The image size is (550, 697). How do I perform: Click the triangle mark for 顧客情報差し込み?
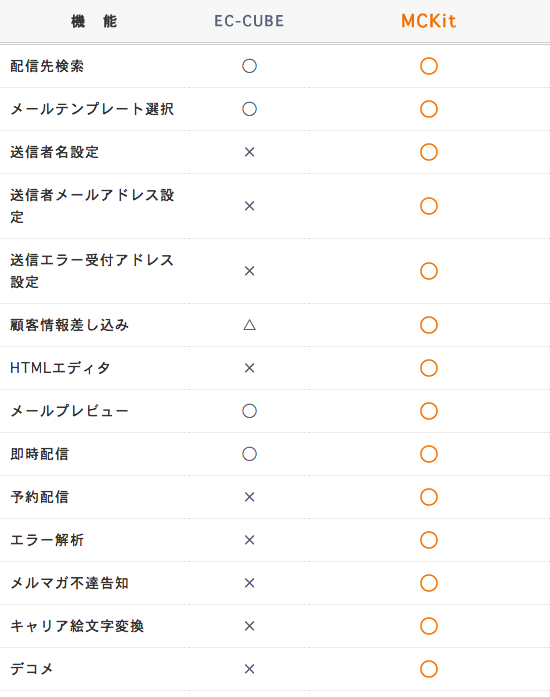pyautogui.click(x=249, y=325)
